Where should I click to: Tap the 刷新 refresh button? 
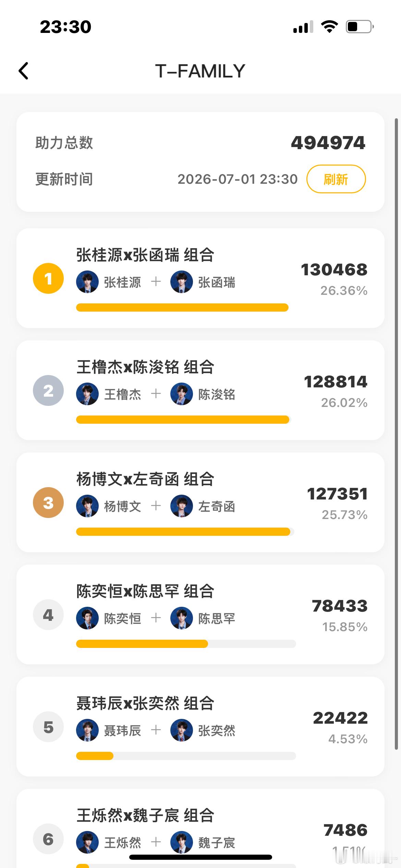336,179
